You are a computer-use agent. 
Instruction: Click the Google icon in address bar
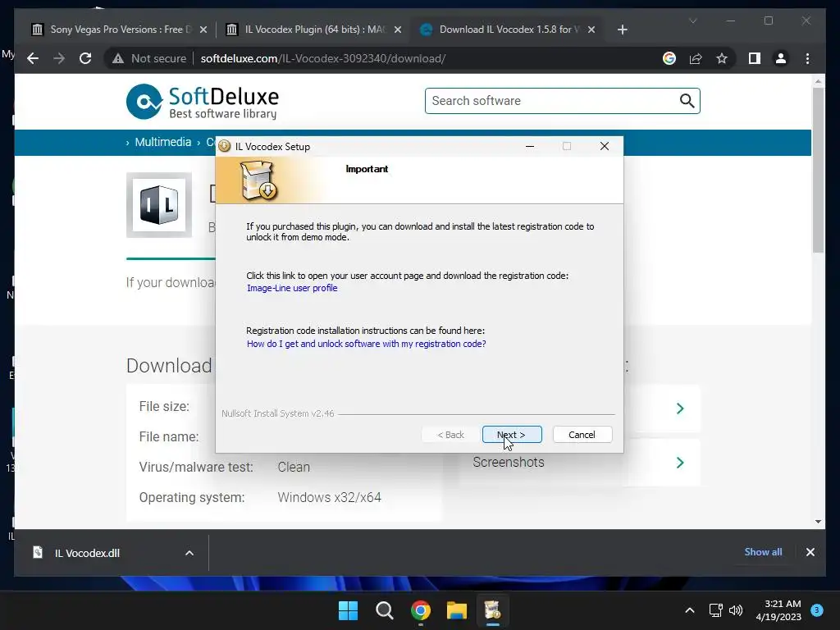click(x=669, y=58)
